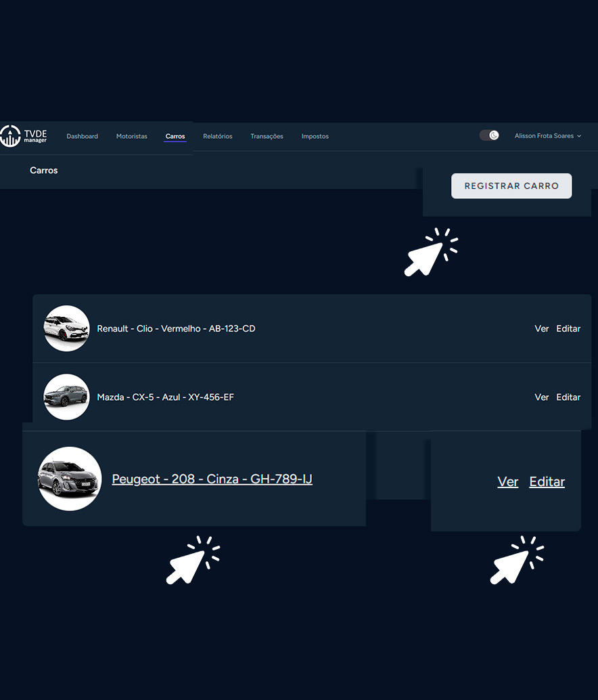Viewport: 598px width, 700px height.
Task: Open the Dashboard menu item
Action: (82, 136)
